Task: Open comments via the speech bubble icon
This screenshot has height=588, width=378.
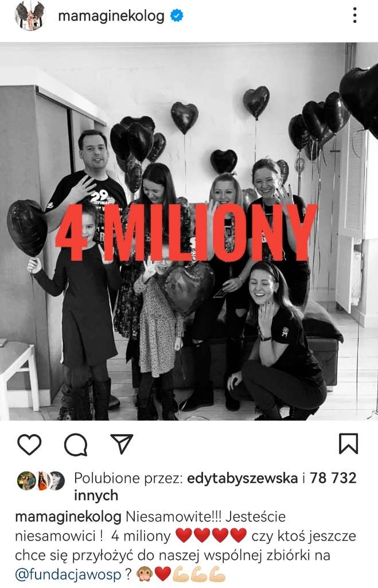Action: [76, 444]
